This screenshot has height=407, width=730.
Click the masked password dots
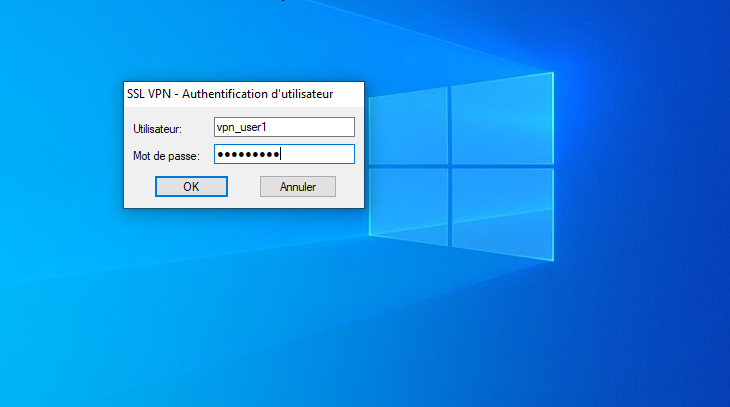(248, 154)
